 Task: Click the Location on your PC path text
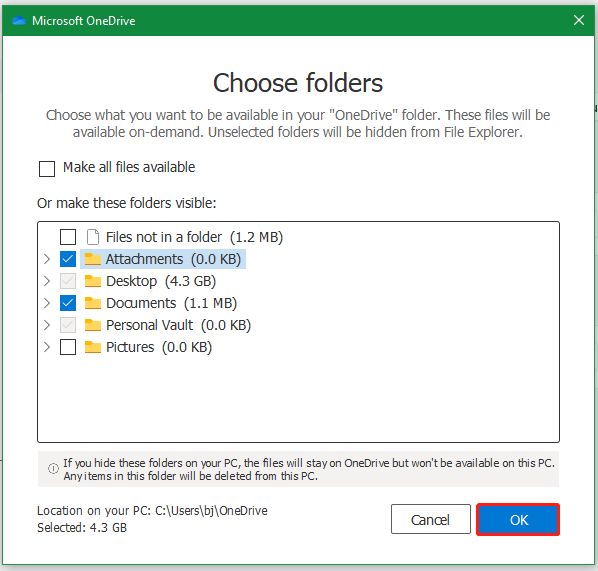pos(152,510)
